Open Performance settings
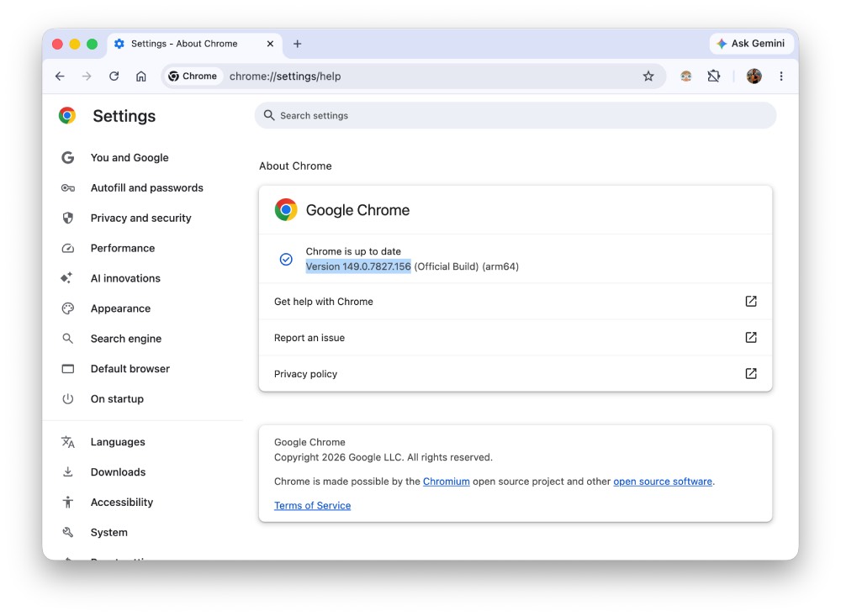This screenshot has height=616, width=841. click(122, 248)
